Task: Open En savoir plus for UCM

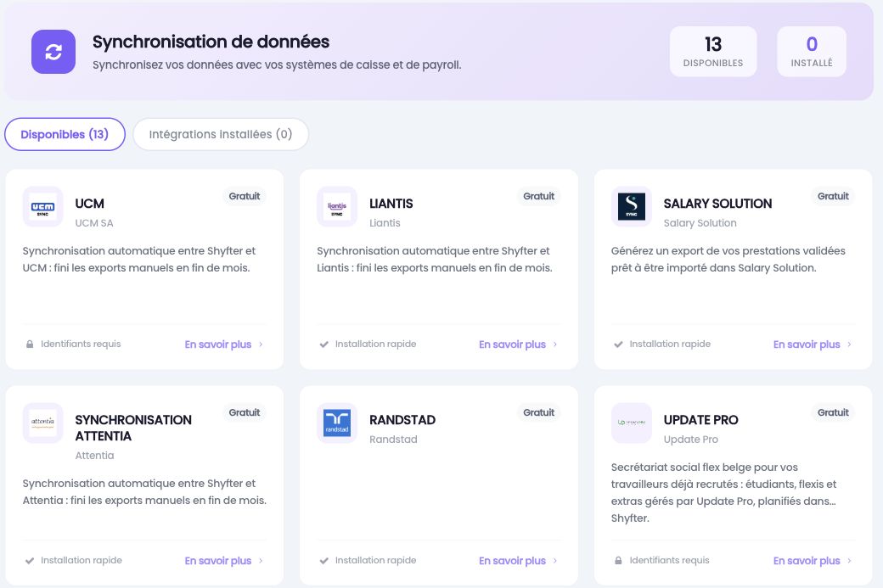Action: (218, 344)
